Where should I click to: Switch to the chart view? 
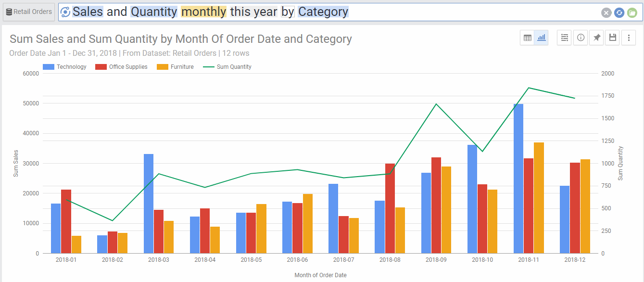542,38
